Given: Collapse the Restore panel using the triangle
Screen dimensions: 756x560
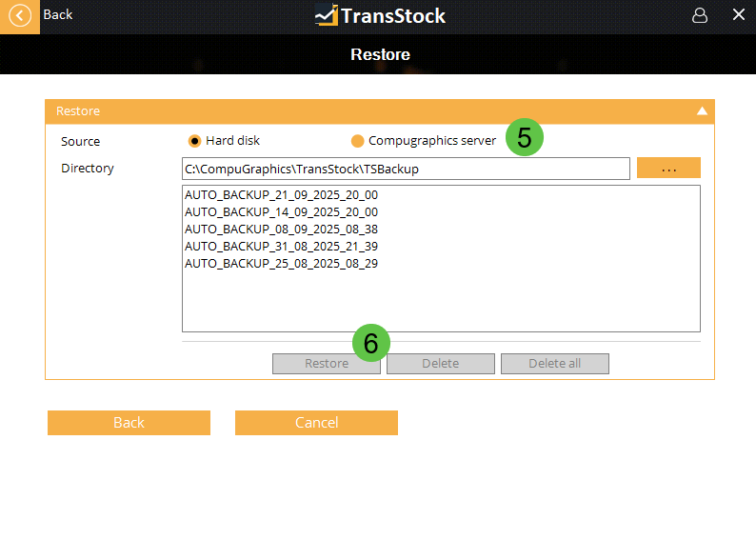Looking at the screenshot, I should (x=702, y=111).
